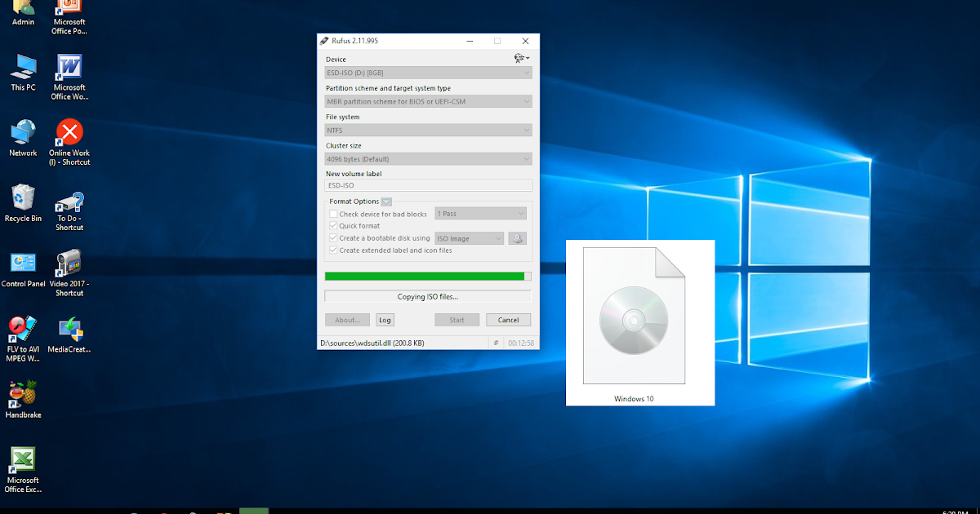Screen dimensions: 980x514
Task: Click the hash checksum button in status bar
Action: click(496, 343)
